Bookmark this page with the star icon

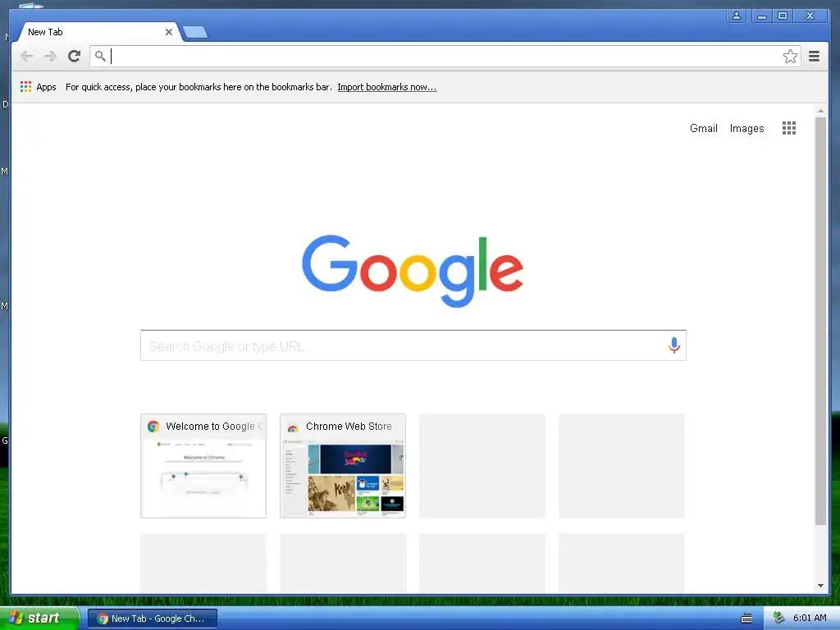(790, 57)
